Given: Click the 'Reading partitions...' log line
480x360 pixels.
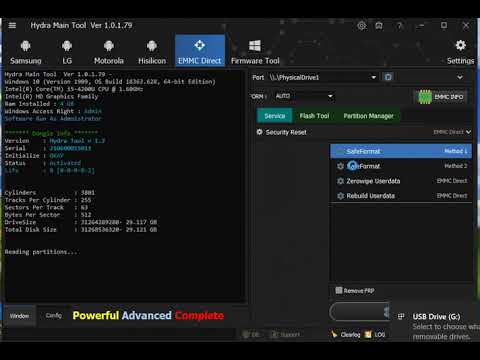Looking at the screenshot, I should tap(41, 252).
